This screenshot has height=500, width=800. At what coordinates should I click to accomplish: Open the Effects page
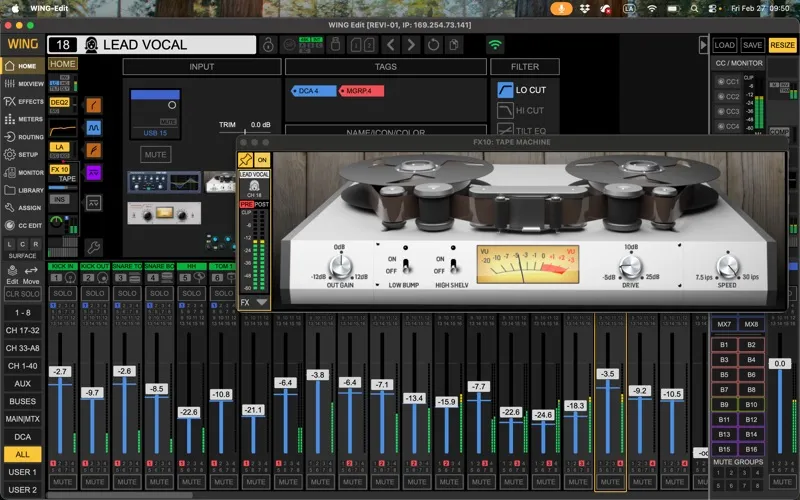point(23,102)
